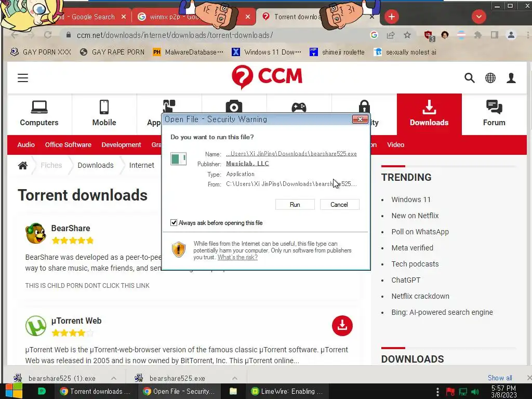Open the What's the risk? link
Image resolution: width=532 pixels, height=399 pixels.
[237, 257]
